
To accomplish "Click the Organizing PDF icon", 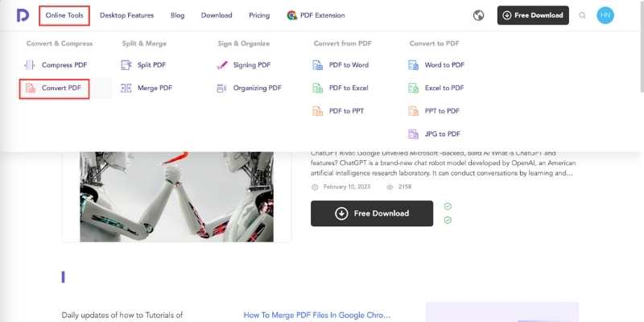I will click(221, 88).
